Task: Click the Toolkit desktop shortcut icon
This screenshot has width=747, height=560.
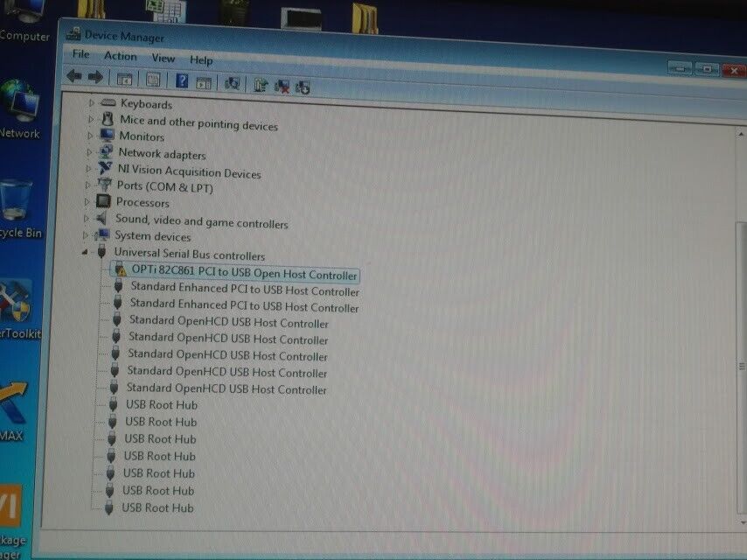Action: 15,301
